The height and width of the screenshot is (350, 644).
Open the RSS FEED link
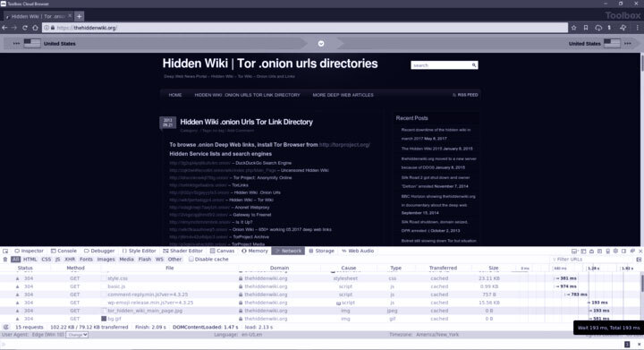tap(465, 95)
